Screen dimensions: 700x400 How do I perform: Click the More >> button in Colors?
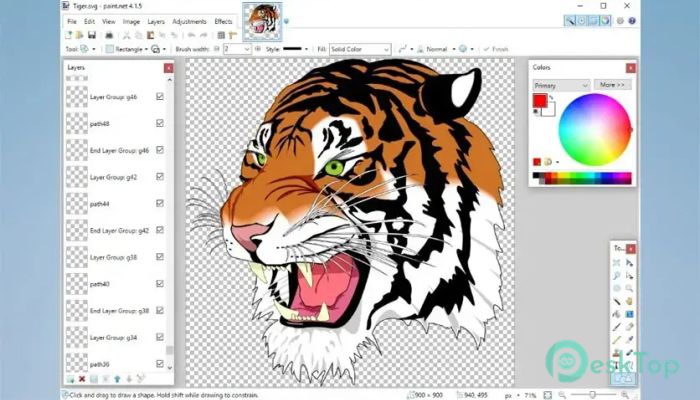pos(612,84)
